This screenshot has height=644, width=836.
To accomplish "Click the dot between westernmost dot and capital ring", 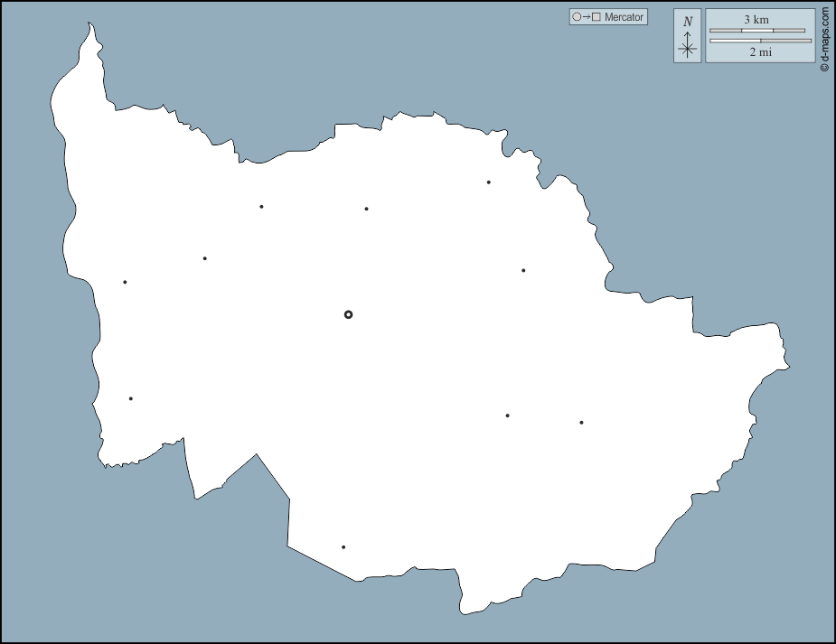I will pyautogui.click(x=205, y=258).
